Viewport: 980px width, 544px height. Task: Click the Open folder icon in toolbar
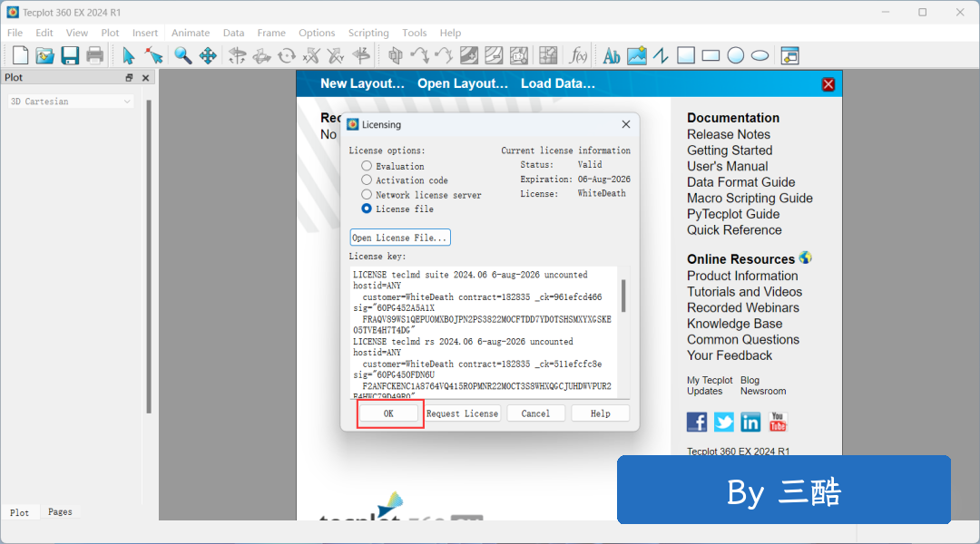pos(44,55)
